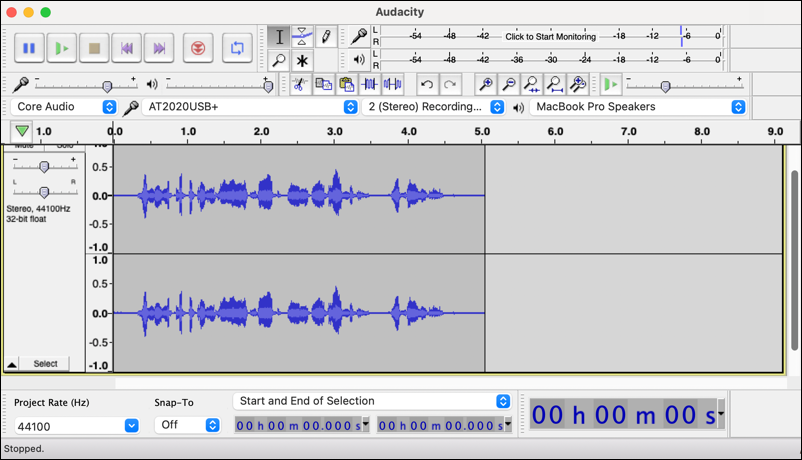Toggle loop playback button
The width and height of the screenshot is (802, 460).
coord(237,47)
